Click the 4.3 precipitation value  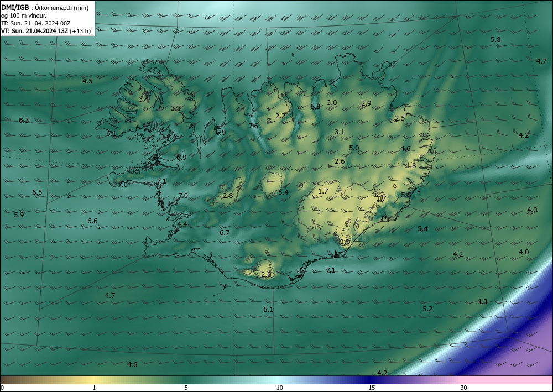[x=482, y=302]
